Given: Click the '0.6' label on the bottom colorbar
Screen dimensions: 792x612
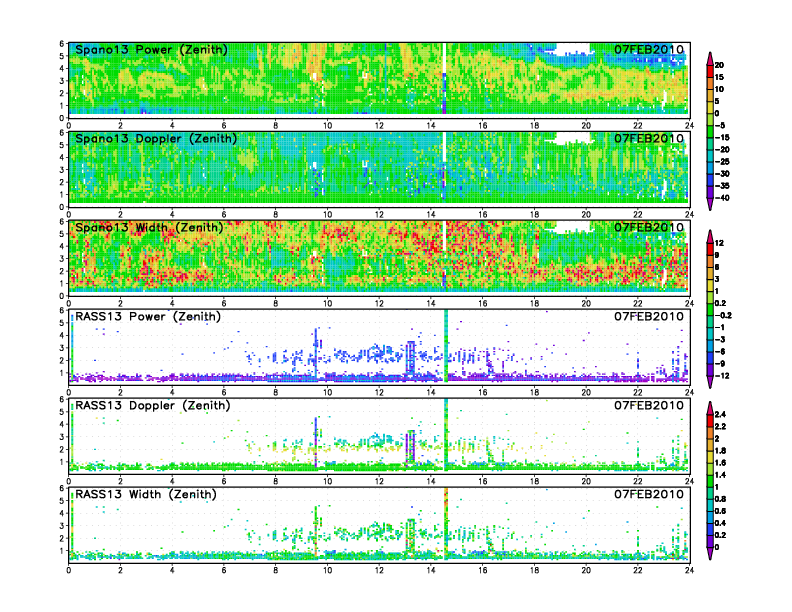Looking at the screenshot, I should (720, 511).
